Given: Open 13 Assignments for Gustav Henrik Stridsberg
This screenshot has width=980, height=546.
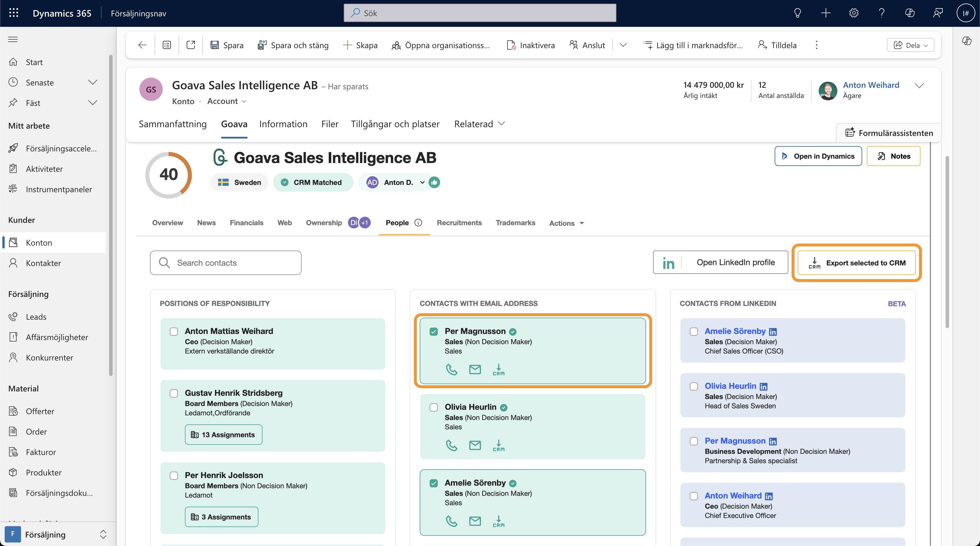Looking at the screenshot, I should click(x=223, y=435).
